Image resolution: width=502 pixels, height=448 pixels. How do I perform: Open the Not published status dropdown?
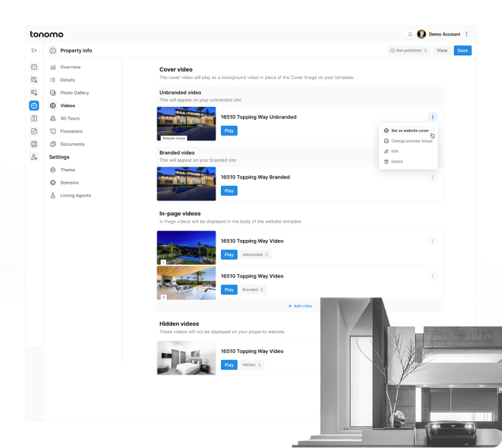tap(408, 50)
